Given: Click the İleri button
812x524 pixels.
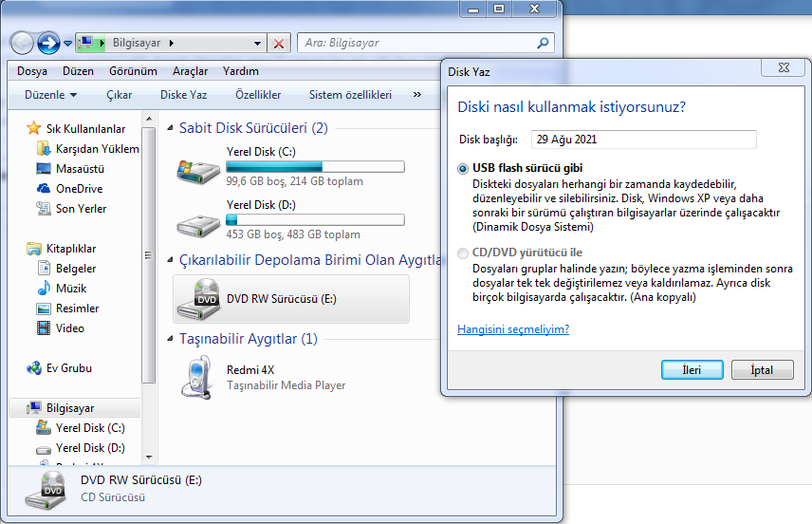Looking at the screenshot, I should [692, 370].
